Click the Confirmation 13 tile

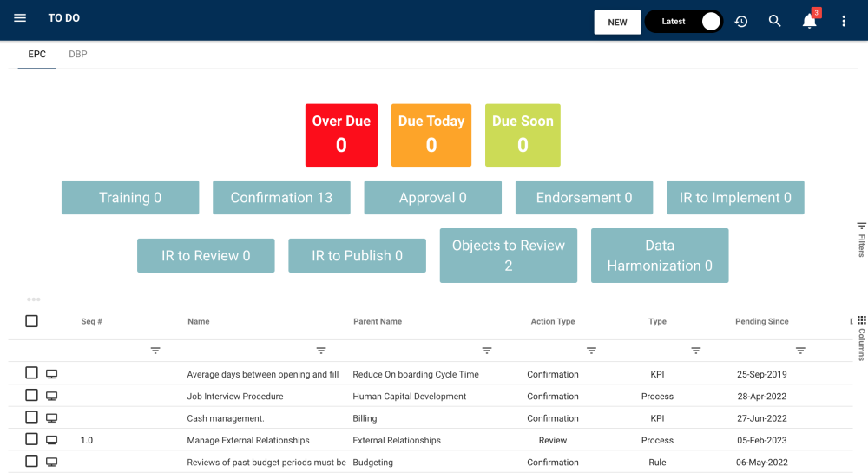click(281, 198)
